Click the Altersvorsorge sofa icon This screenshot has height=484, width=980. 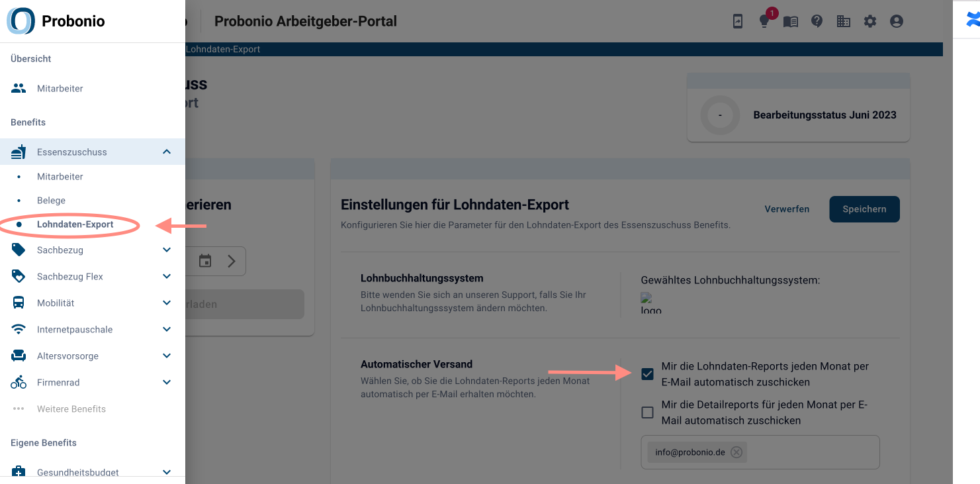[19, 356]
